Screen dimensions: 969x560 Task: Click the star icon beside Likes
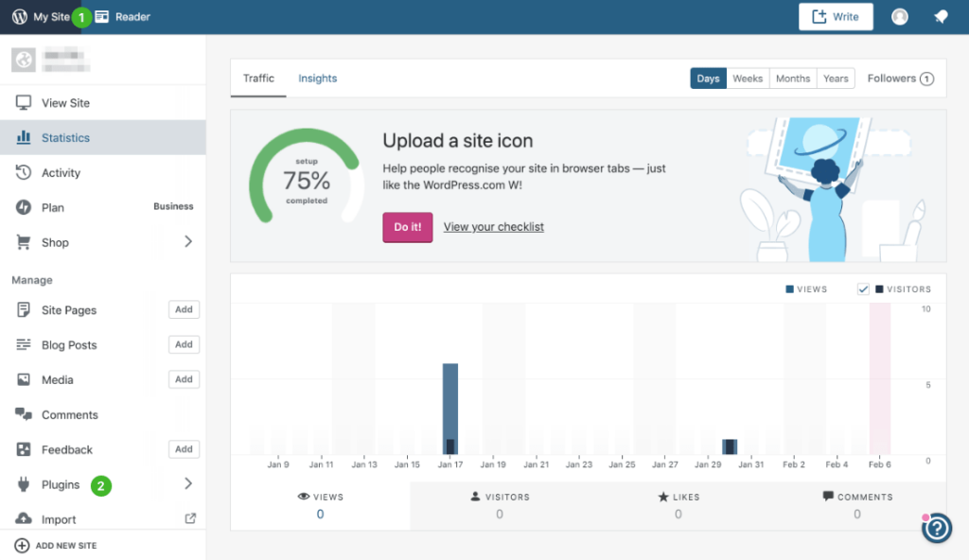pos(663,497)
